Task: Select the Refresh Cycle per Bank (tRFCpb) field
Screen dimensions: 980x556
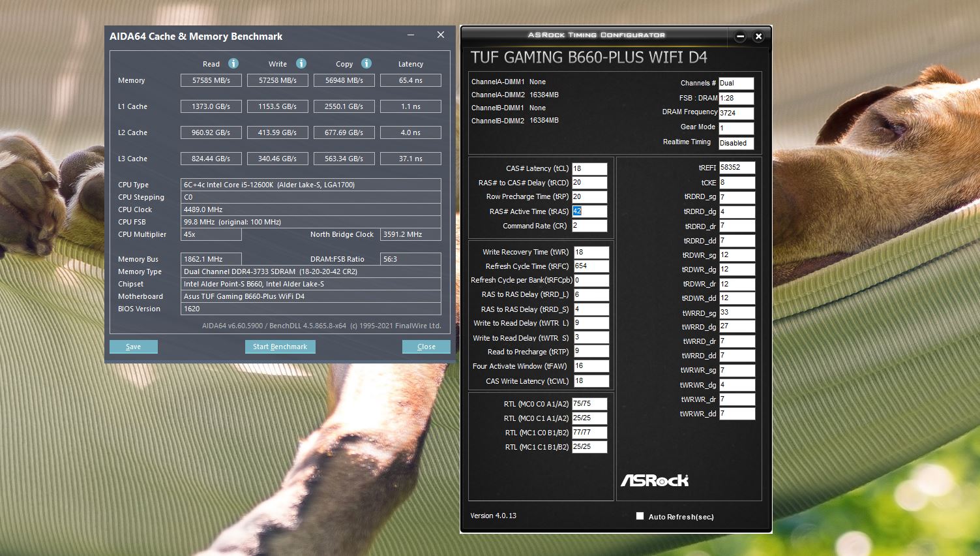Action: coord(591,280)
